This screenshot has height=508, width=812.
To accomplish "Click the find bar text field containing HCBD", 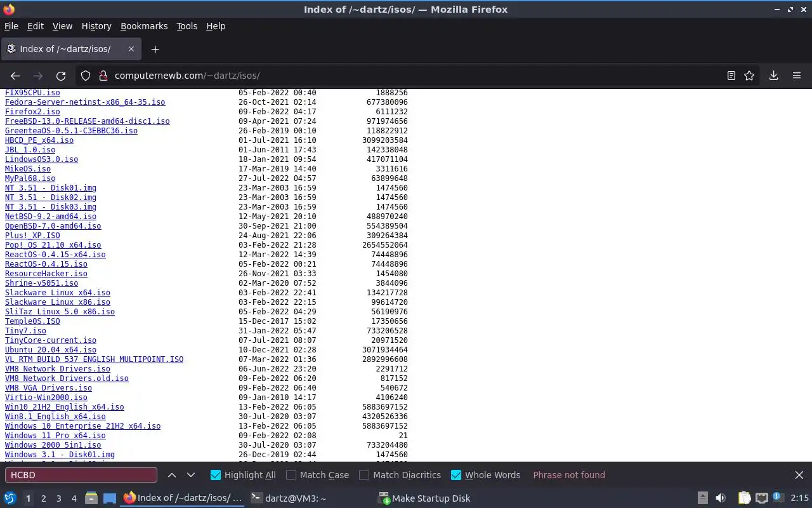I will point(81,475).
